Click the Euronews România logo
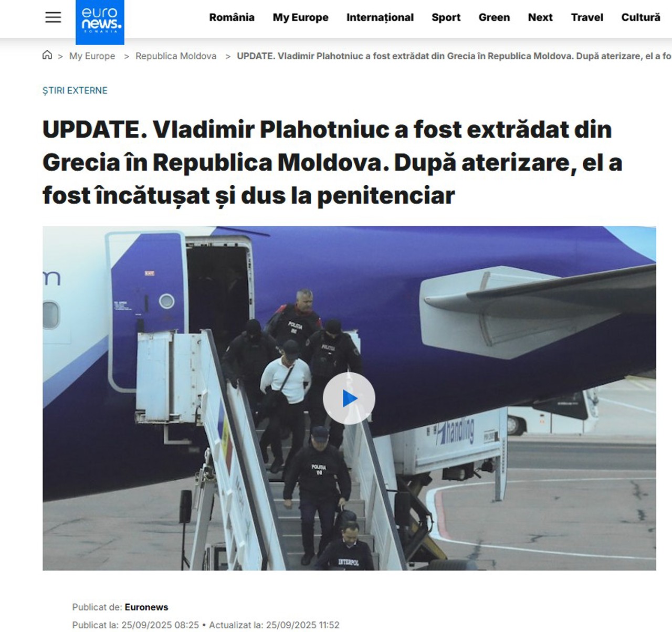The height and width of the screenshot is (632, 672). coord(100,22)
